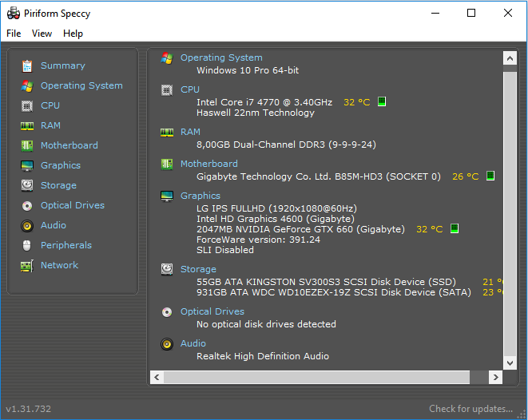528x420 pixels.
Task: Click the Motherboard icon in sidebar
Action: pyautogui.click(x=27, y=145)
